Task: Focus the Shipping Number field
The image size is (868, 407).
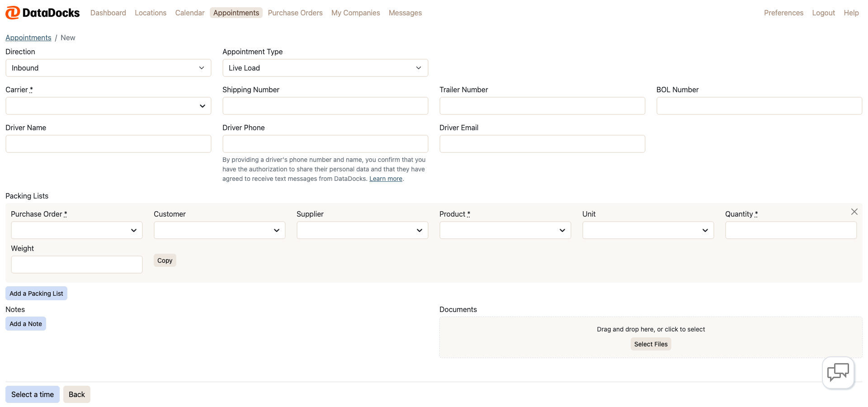Action: (x=325, y=106)
